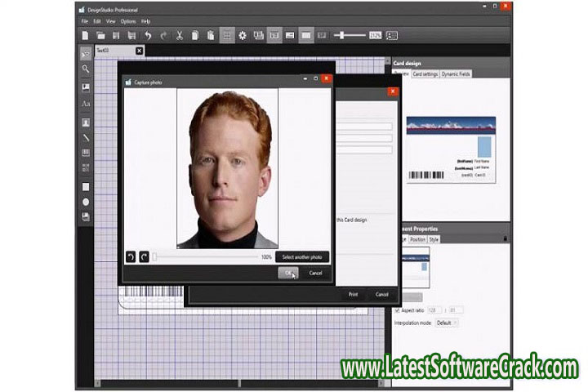Toggle the Aspect ratio checkbox
The width and height of the screenshot is (588, 392).
point(398,310)
